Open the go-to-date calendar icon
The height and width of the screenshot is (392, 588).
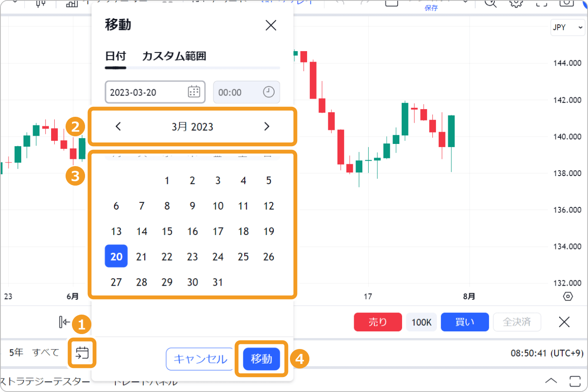[x=82, y=353]
